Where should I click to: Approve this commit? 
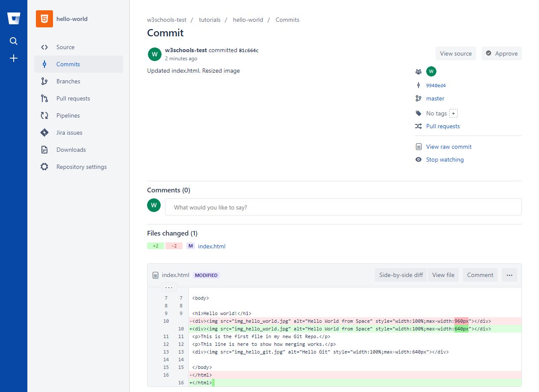tap(501, 53)
